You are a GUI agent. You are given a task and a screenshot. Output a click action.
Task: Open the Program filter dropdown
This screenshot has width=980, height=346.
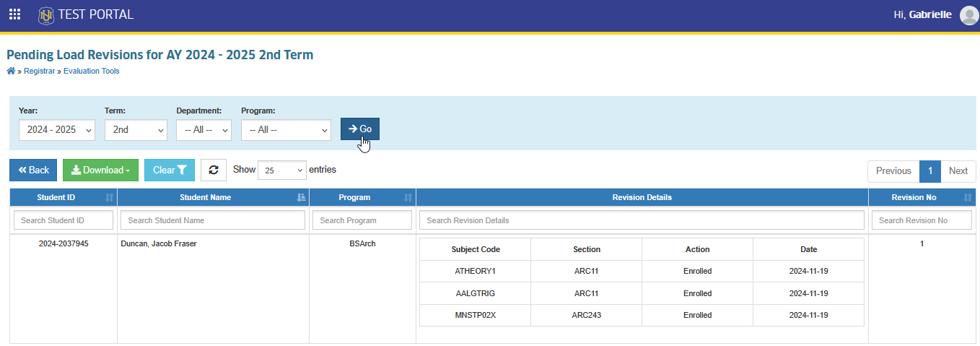(286, 130)
